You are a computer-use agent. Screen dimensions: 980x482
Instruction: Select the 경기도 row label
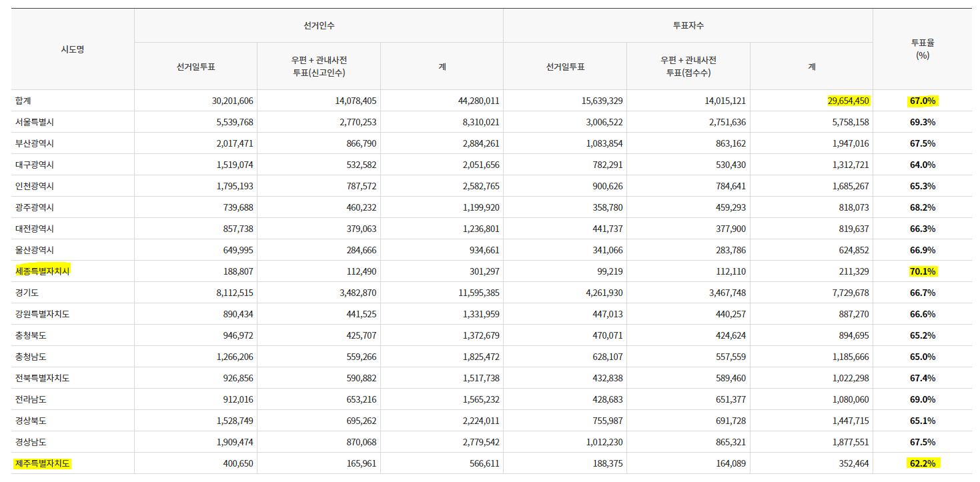27,293
